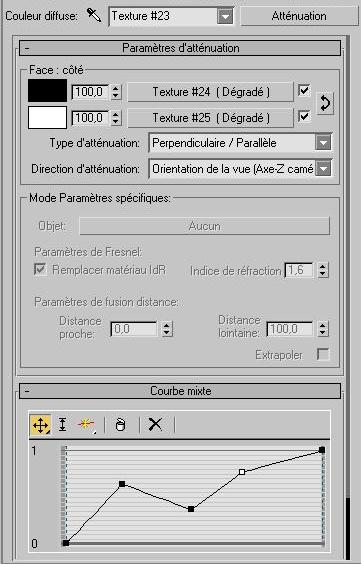Open the Texture #23 name dropdown
Screen dimensions: 362x564
[225, 16]
